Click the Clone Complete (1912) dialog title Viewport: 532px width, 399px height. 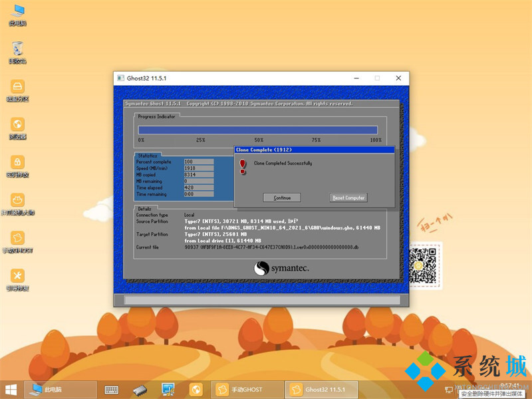pyautogui.click(x=264, y=150)
